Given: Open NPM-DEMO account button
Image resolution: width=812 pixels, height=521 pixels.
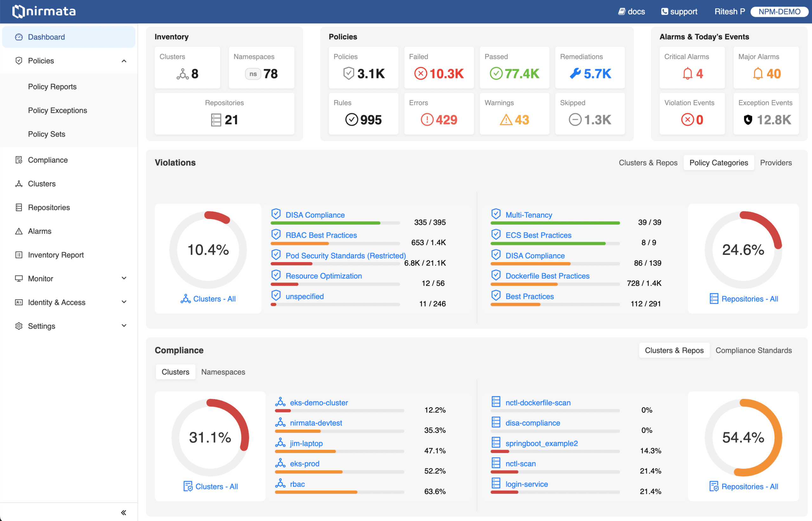Looking at the screenshot, I should (x=779, y=11).
